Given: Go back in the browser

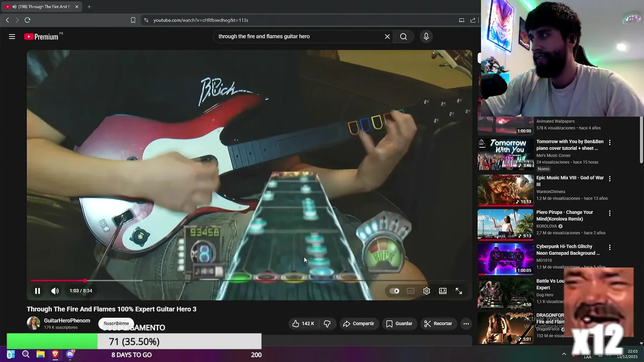Looking at the screenshot, I should (x=8, y=20).
